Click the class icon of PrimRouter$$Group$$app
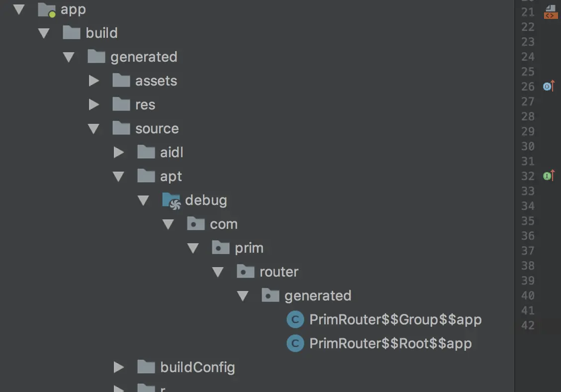 [x=295, y=320]
